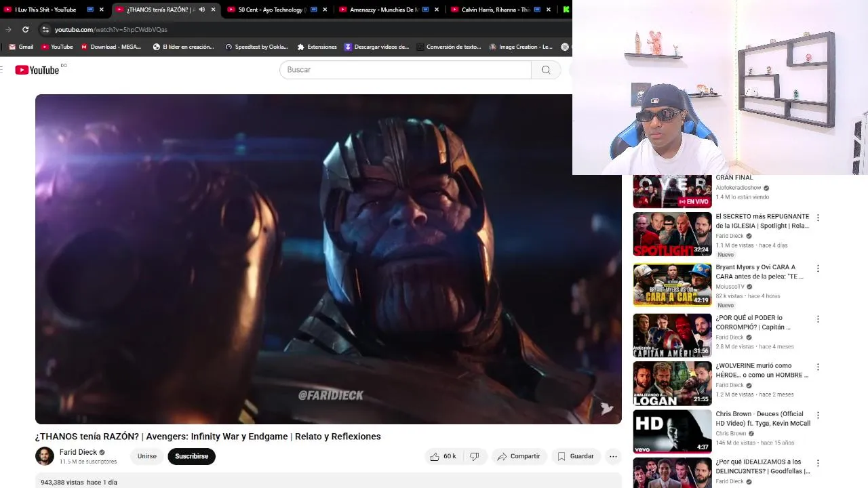Image resolution: width=868 pixels, height=488 pixels.
Task: Reload the current page
Action: (25, 29)
